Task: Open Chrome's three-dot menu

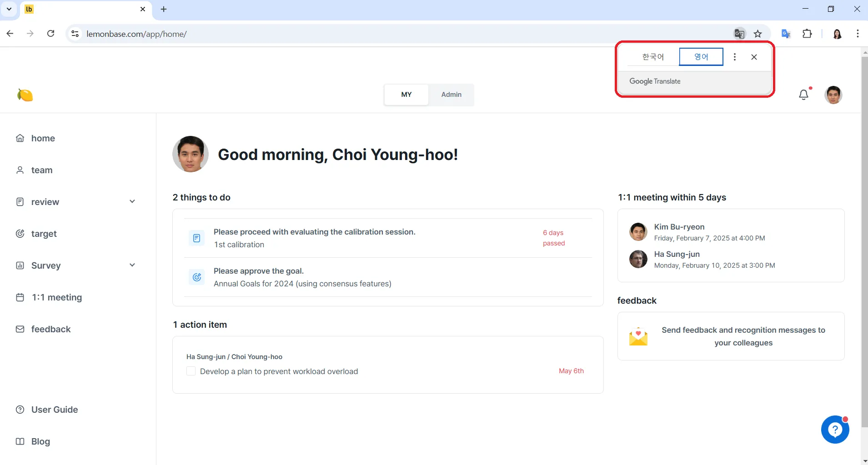Action: click(858, 34)
